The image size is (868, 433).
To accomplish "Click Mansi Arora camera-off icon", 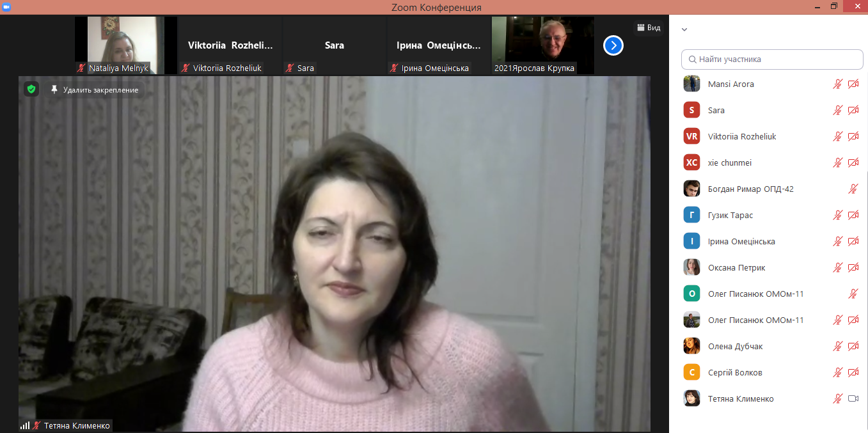I will (x=853, y=84).
